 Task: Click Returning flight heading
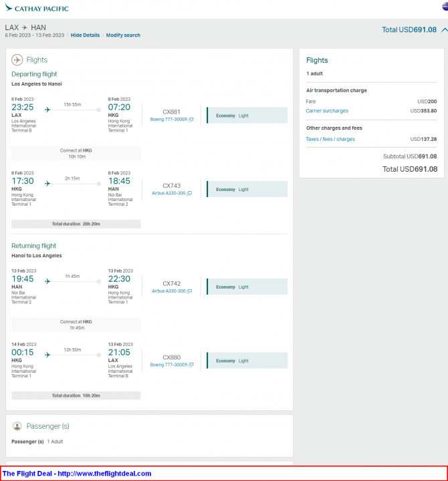(34, 246)
